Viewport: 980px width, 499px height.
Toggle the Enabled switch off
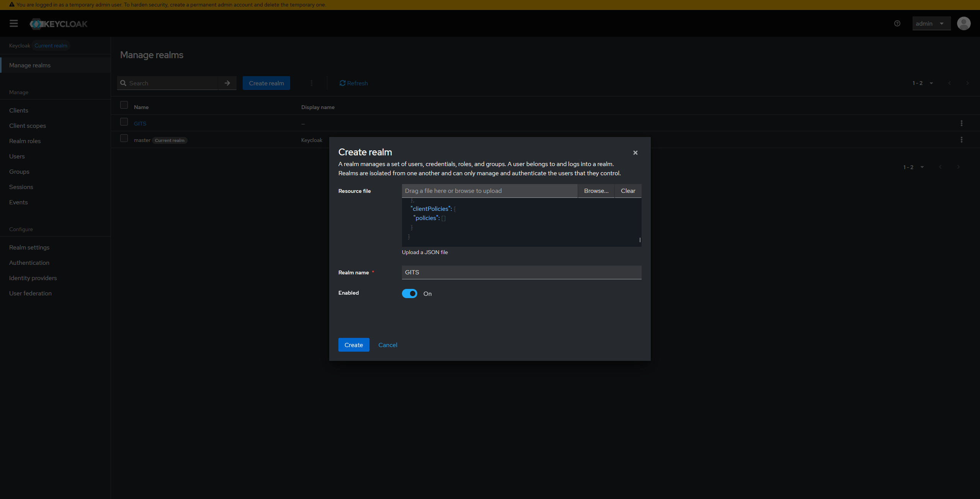click(410, 294)
